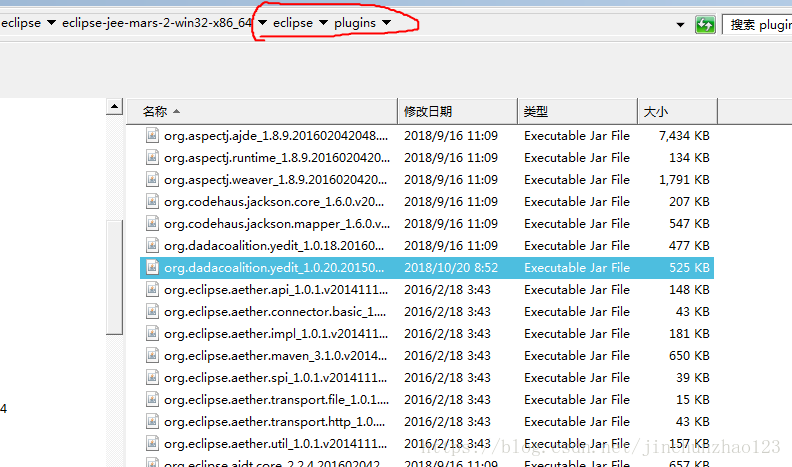The height and width of the screenshot is (467, 792).
Task: Click the 650 KB size cell
Action: [689, 356]
